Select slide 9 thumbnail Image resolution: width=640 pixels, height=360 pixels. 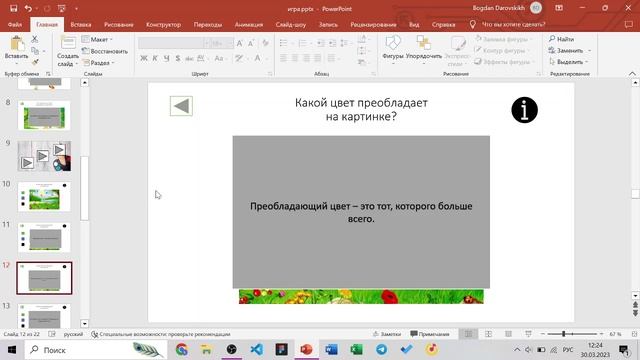(44, 156)
